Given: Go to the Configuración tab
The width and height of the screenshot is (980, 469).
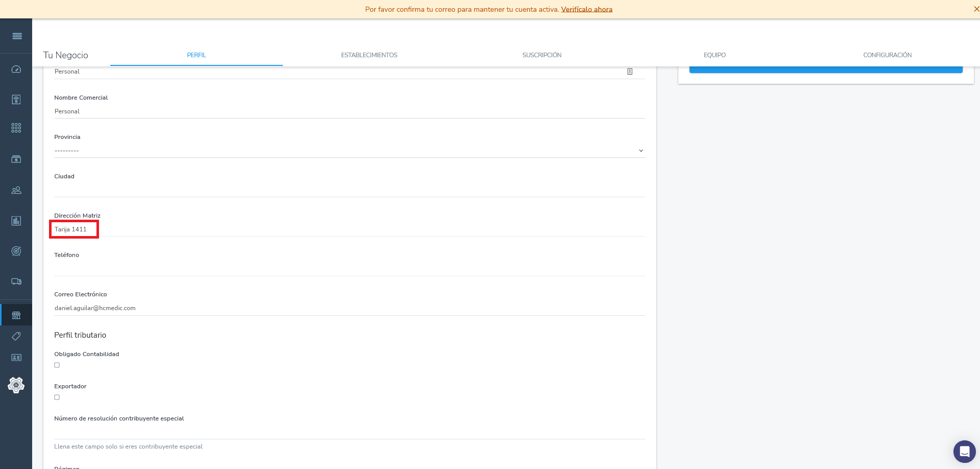Looking at the screenshot, I should click(x=887, y=55).
